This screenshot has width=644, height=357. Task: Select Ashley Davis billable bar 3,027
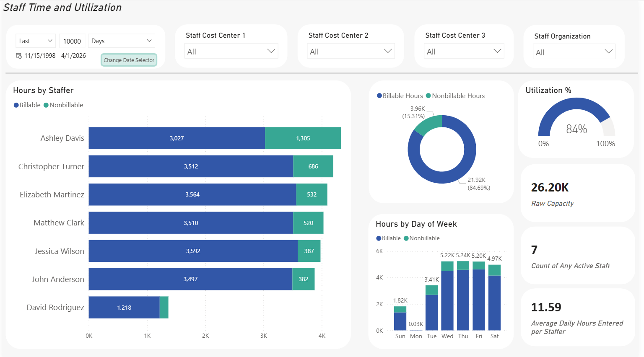pos(177,138)
